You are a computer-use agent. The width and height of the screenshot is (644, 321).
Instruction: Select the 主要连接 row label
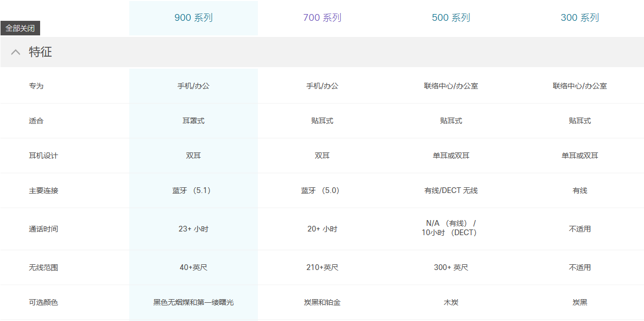[43, 190]
